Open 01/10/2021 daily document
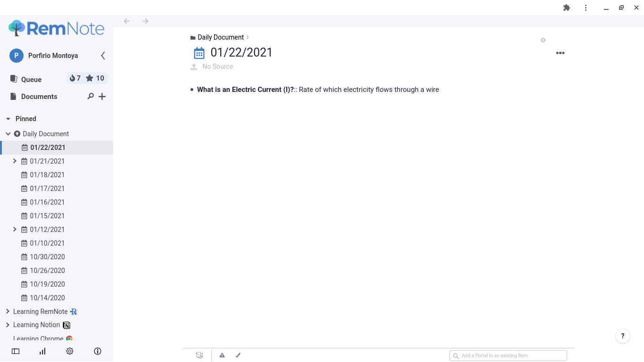 pyautogui.click(x=47, y=243)
